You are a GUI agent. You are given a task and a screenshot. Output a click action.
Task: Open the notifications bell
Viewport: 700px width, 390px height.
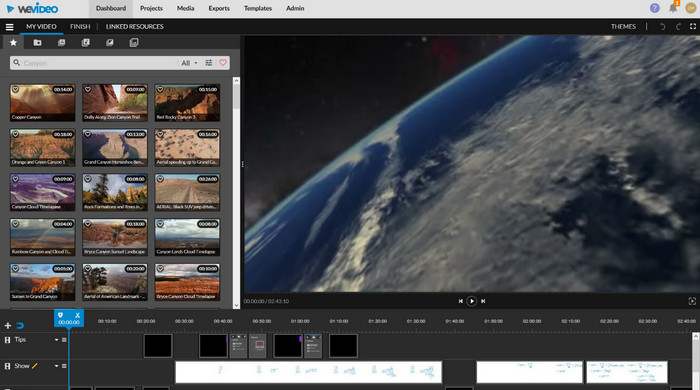(673, 8)
